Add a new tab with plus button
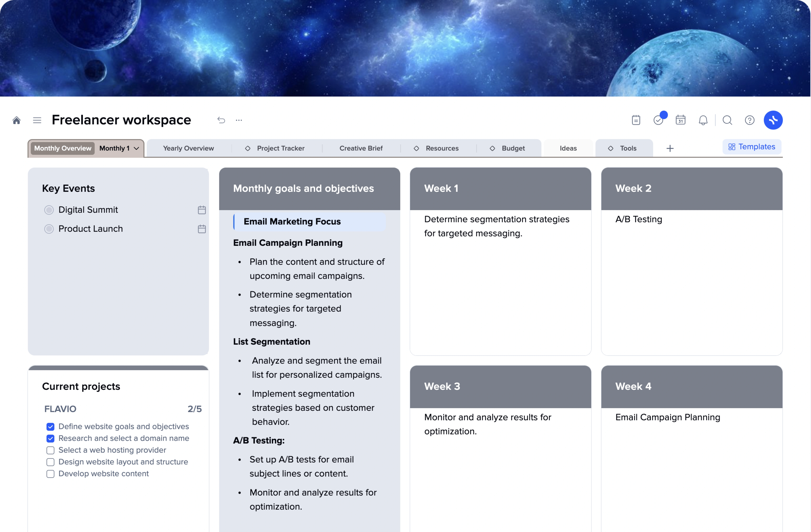This screenshot has width=811, height=532. pyautogui.click(x=670, y=148)
